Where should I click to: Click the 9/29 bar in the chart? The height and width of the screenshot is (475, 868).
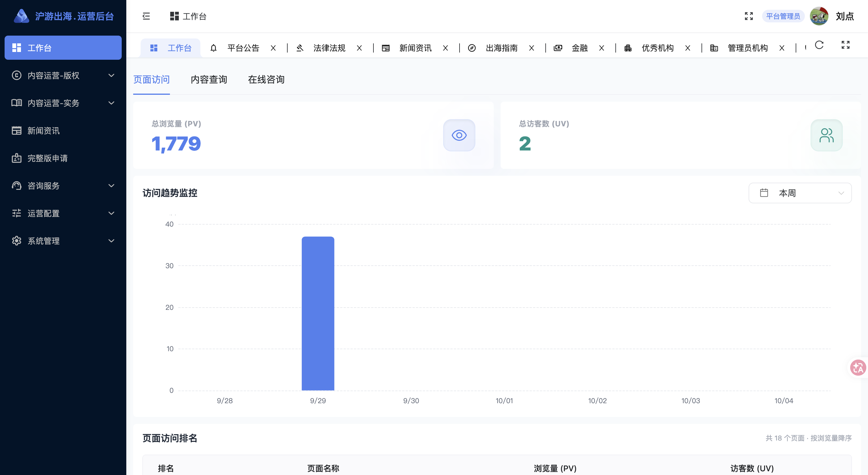pyautogui.click(x=318, y=314)
